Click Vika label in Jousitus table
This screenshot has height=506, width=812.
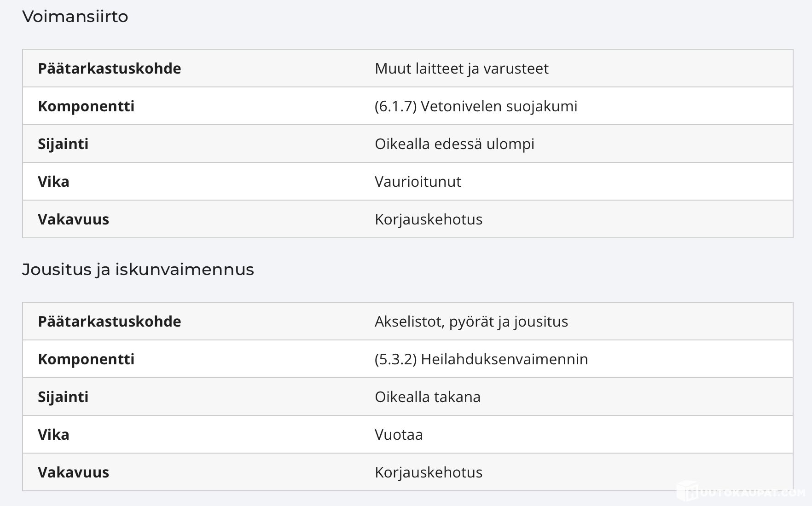click(53, 435)
